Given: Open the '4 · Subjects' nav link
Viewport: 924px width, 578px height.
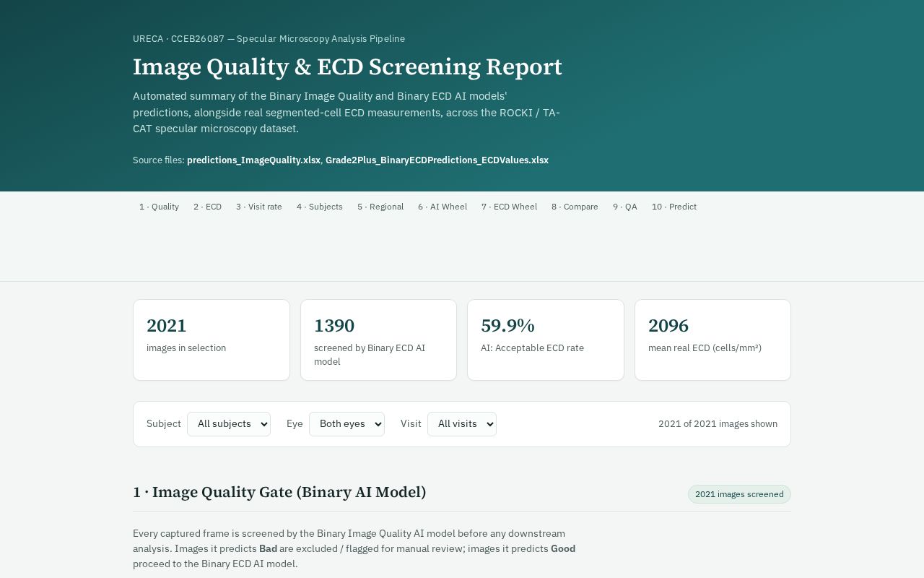Looking at the screenshot, I should 320,207.
